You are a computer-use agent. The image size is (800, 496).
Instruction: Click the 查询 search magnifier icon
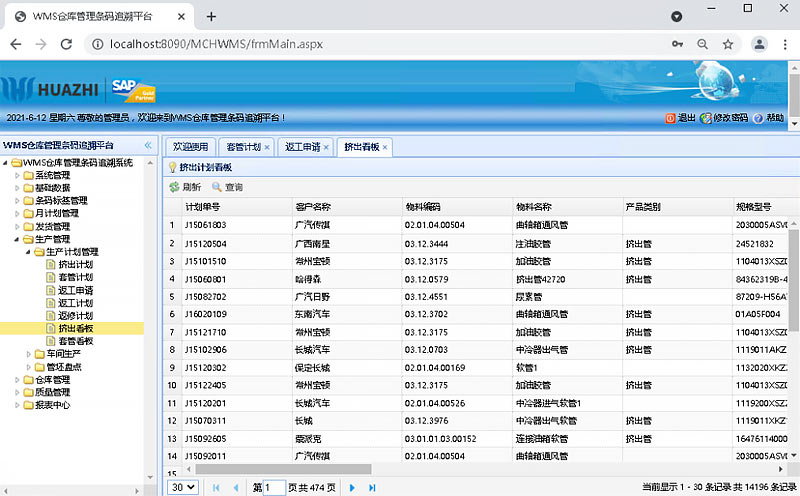(x=217, y=187)
